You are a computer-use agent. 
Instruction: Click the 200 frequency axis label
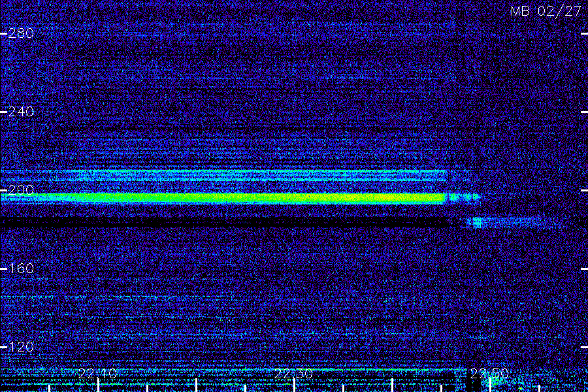21,189
